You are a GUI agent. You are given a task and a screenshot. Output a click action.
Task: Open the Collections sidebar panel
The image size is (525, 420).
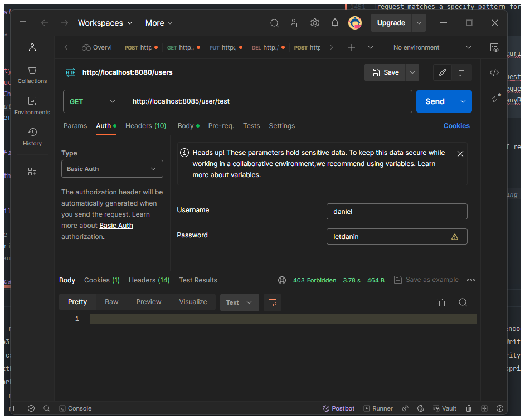[32, 74]
